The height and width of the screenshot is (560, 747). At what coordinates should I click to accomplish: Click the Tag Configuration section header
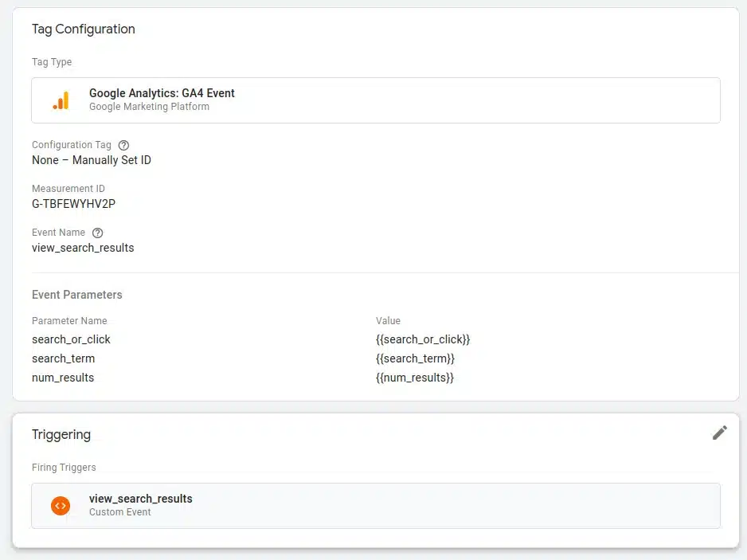83,29
